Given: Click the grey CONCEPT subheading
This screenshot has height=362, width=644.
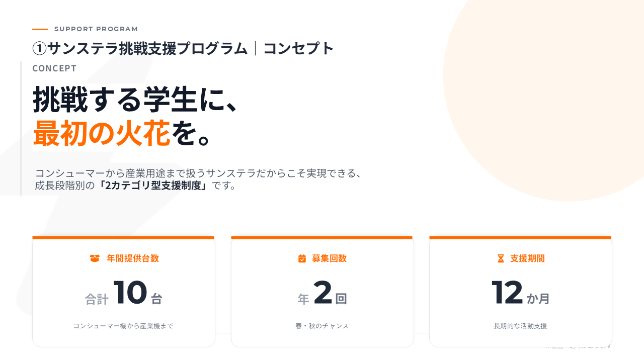Looking at the screenshot, I should pyautogui.click(x=54, y=68).
